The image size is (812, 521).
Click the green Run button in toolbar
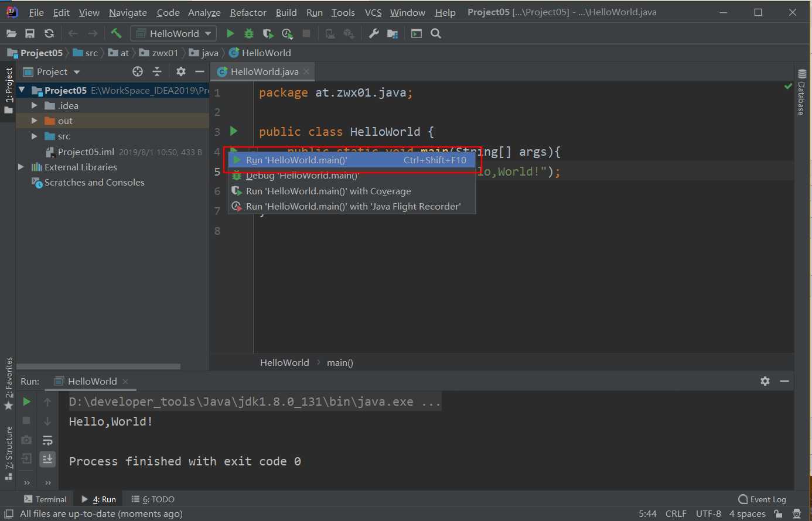click(230, 34)
